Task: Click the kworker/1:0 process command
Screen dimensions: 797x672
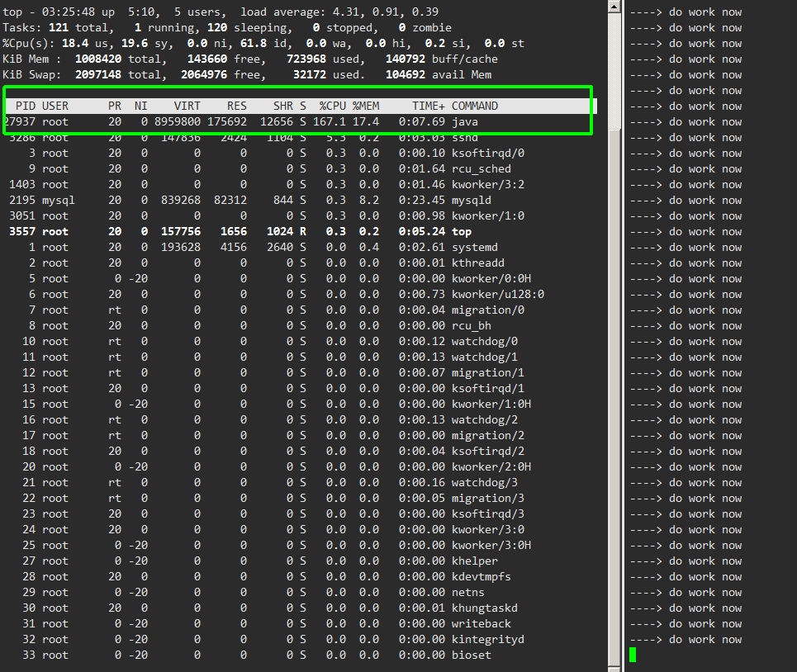Action: (x=488, y=215)
